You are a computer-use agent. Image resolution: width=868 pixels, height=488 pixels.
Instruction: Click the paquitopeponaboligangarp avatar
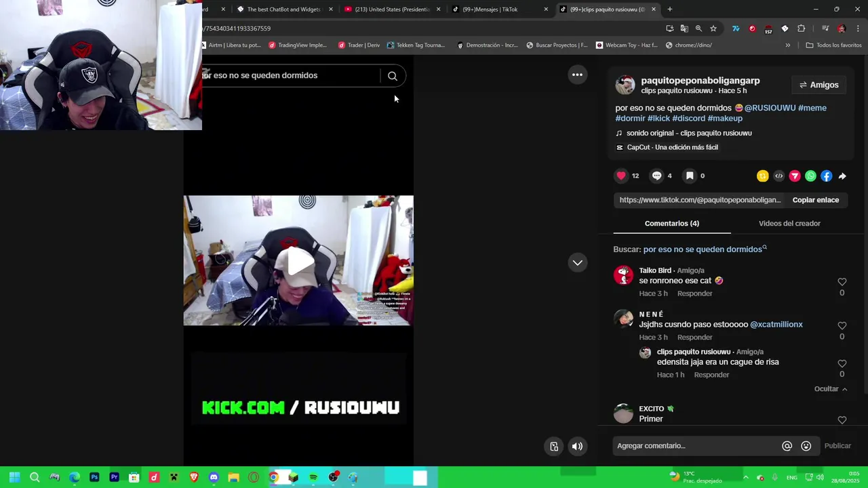point(625,85)
